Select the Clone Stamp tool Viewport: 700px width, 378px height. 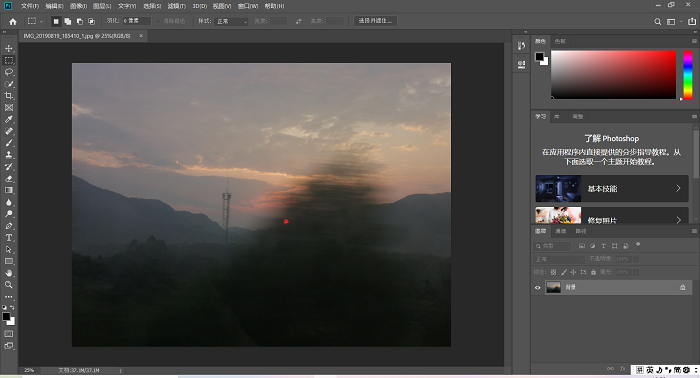pos(8,155)
